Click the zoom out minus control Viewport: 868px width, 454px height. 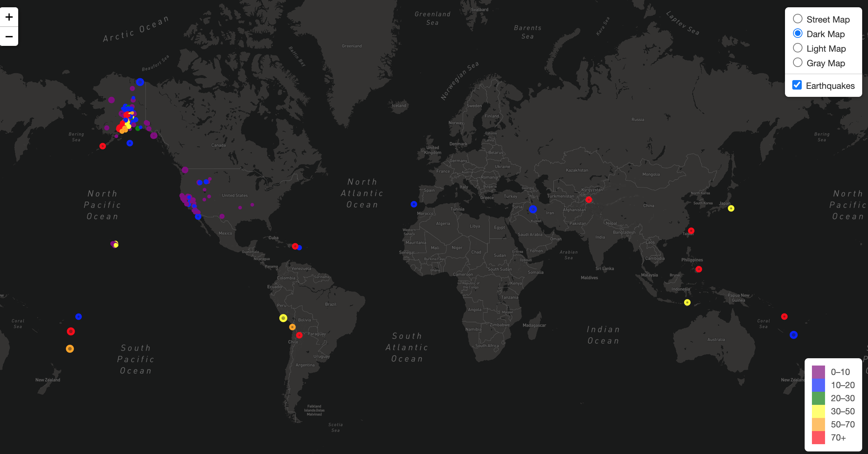pos(9,36)
